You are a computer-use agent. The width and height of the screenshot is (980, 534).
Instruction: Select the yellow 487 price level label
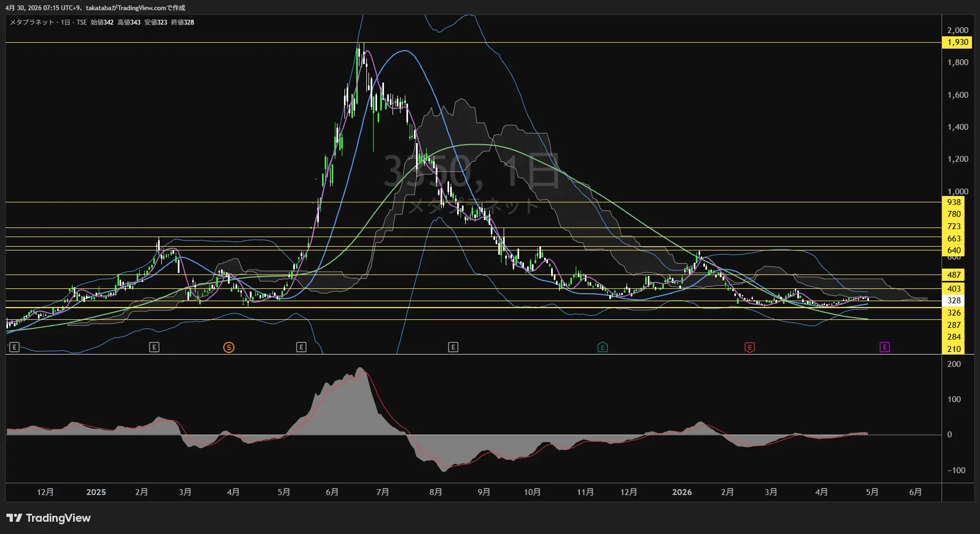[x=954, y=275]
